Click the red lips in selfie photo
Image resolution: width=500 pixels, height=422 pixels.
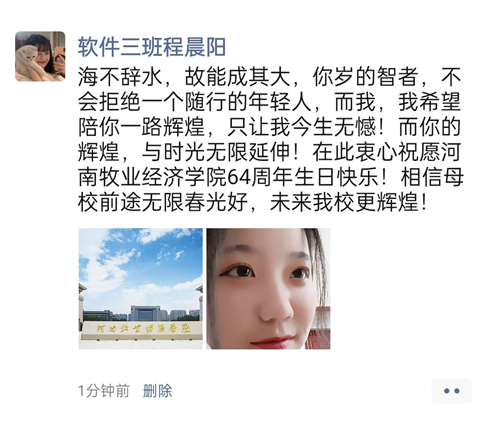pyautogui.click(x=272, y=342)
